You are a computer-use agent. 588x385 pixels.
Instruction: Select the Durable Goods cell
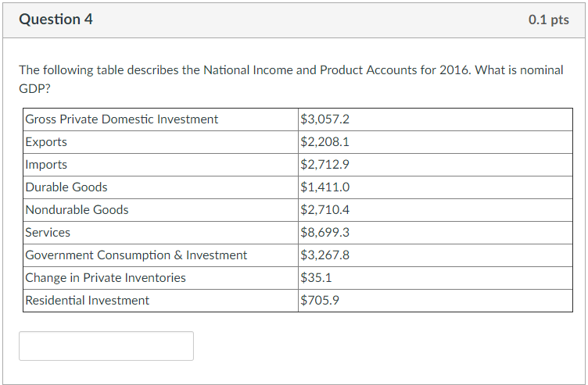[x=160, y=187]
